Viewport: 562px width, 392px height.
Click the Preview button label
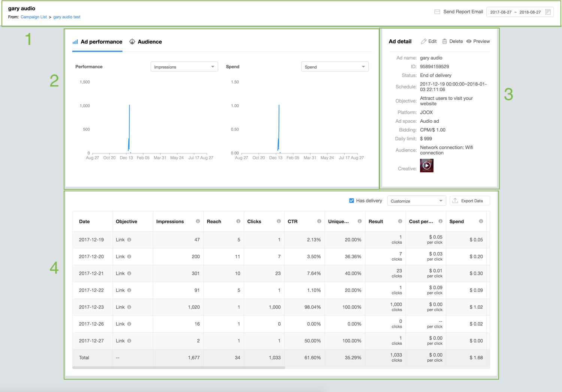[x=481, y=41]
